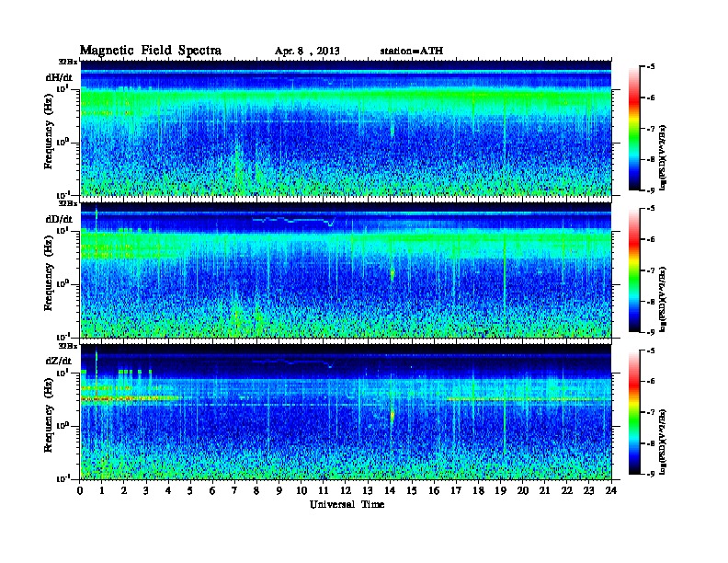Click the dD/dt panel label
728x563 pixels.
[x=59, y=219]
